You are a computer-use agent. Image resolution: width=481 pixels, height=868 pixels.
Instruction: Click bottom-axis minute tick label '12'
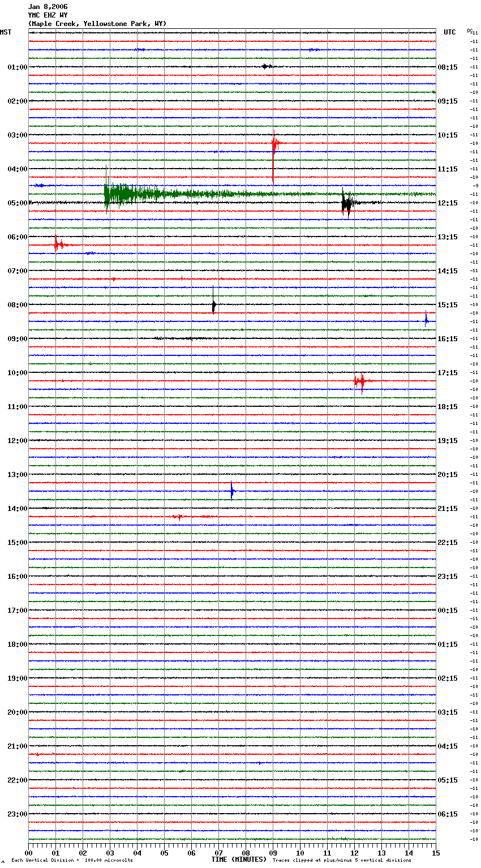(x=354, y=853)
